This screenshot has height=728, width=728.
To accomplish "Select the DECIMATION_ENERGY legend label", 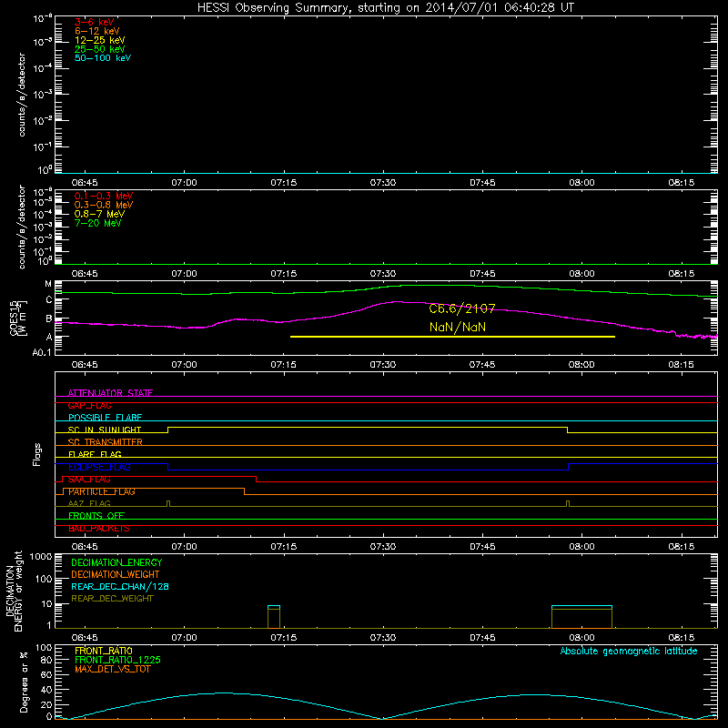I will pyautogui.click(x=116, y=562).
